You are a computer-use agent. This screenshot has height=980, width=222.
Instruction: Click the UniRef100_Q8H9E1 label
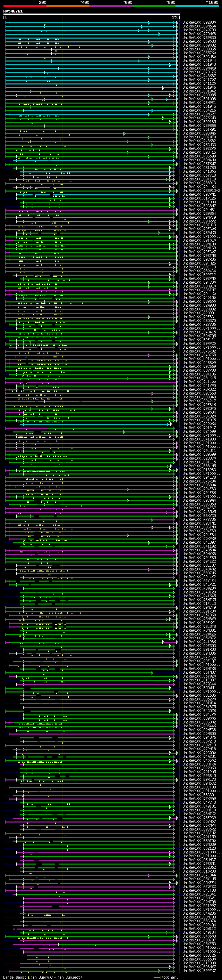coord(199,103)
